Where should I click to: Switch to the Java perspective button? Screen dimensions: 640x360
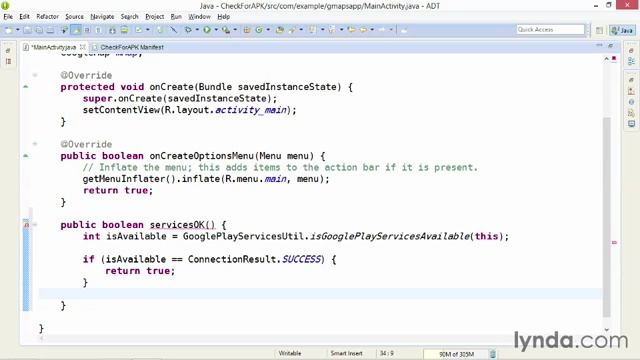[622, 30]
